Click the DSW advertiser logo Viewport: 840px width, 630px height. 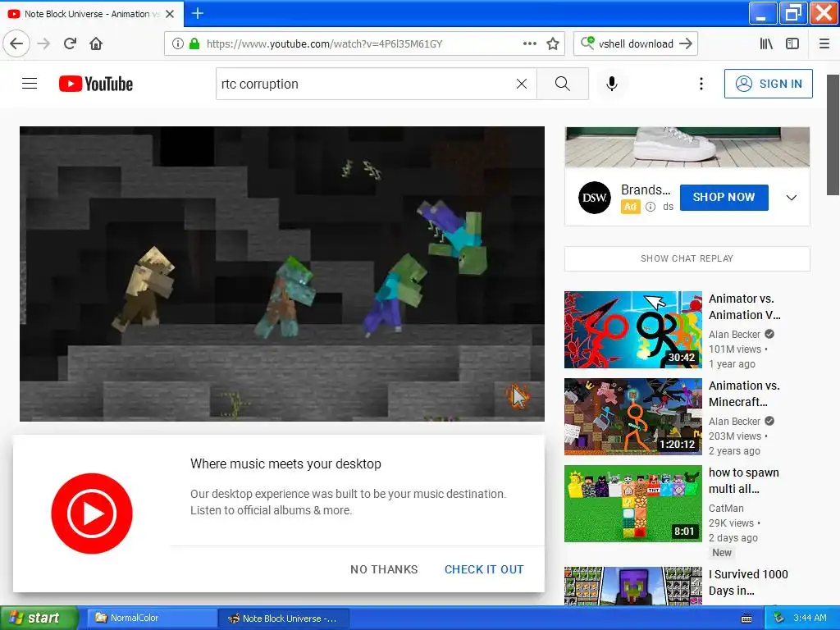(x=594, y=198)
